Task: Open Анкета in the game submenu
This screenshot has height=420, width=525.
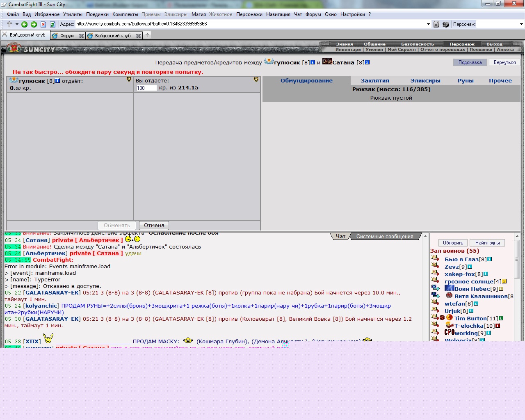Action: click(505, 49)
